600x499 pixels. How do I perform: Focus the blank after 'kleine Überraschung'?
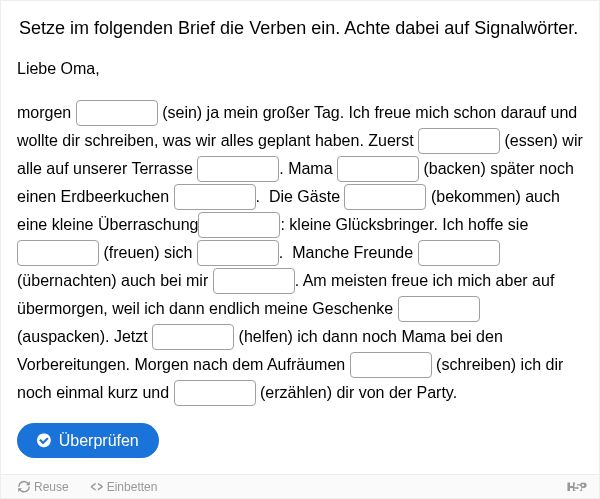point(239,225)
